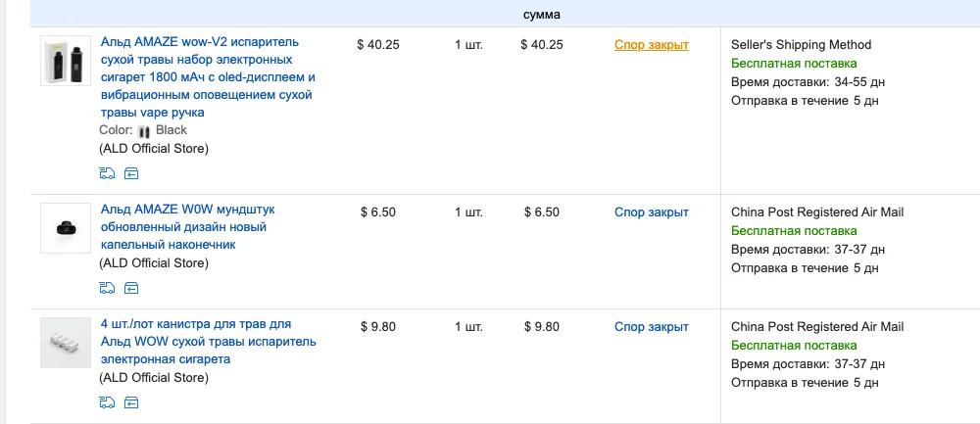Click delivery truck icon under AMAZE wow-V2 vaporizer
Image resolution: width=980 pixels, height=424 pixels.
click(x=107, y=174)
